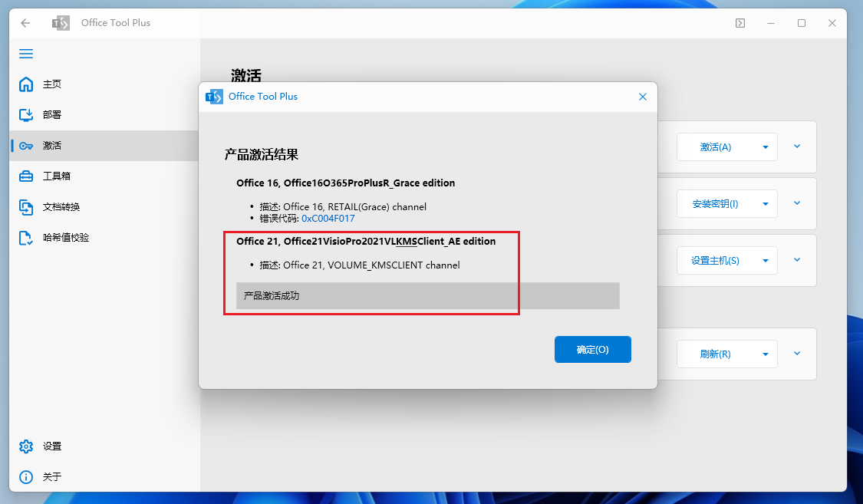Close the Office Tool Plus result dialog
The height and width of the screenshot is (504, 863).
[x=642, y=97]
